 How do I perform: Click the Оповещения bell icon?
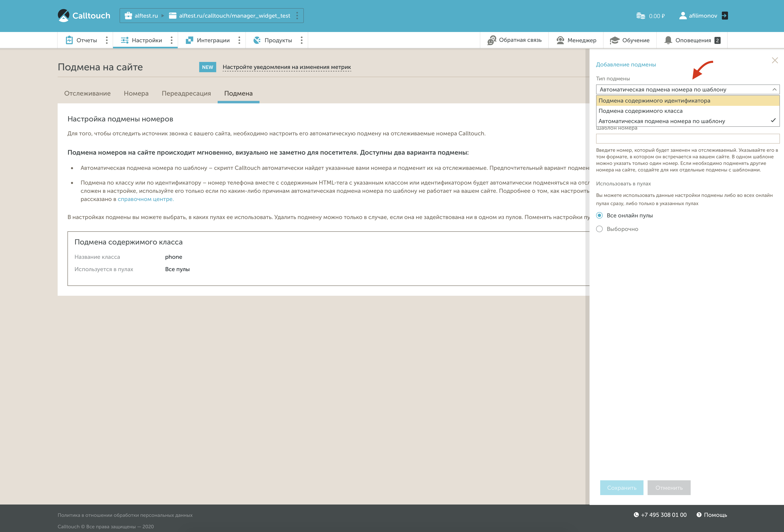click(x=668, y=40)
